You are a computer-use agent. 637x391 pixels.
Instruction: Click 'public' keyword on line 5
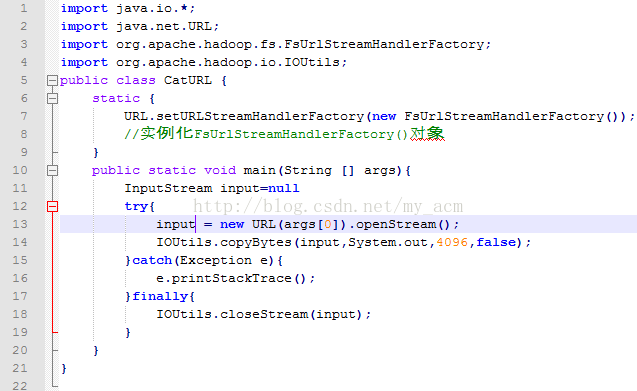pos(84,80)
